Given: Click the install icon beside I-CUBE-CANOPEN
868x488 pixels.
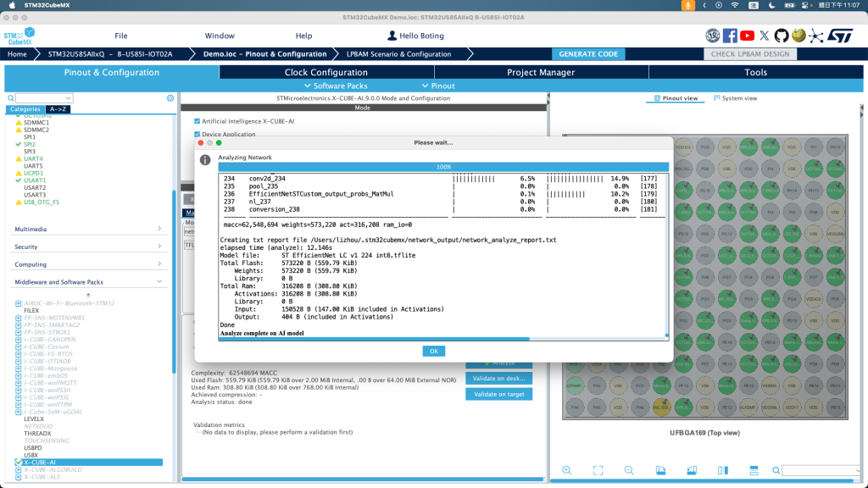Looking at the screenshot, I should [19, 340].
